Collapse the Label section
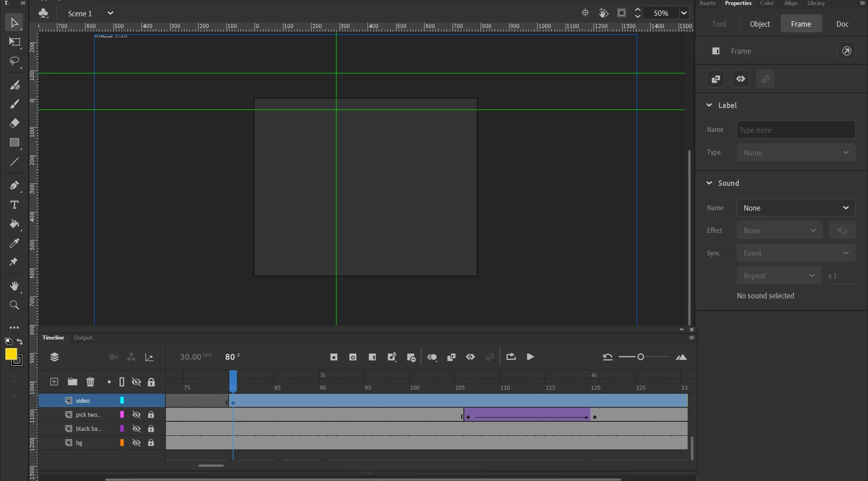Viewport: 868px width, 481px height. click(x=709, y=105)
